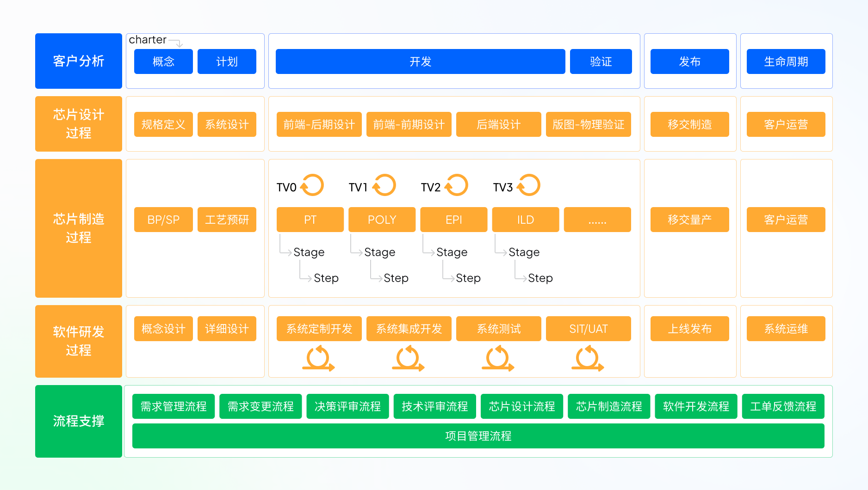Select the 流程支撑 row header

point(79,421)
